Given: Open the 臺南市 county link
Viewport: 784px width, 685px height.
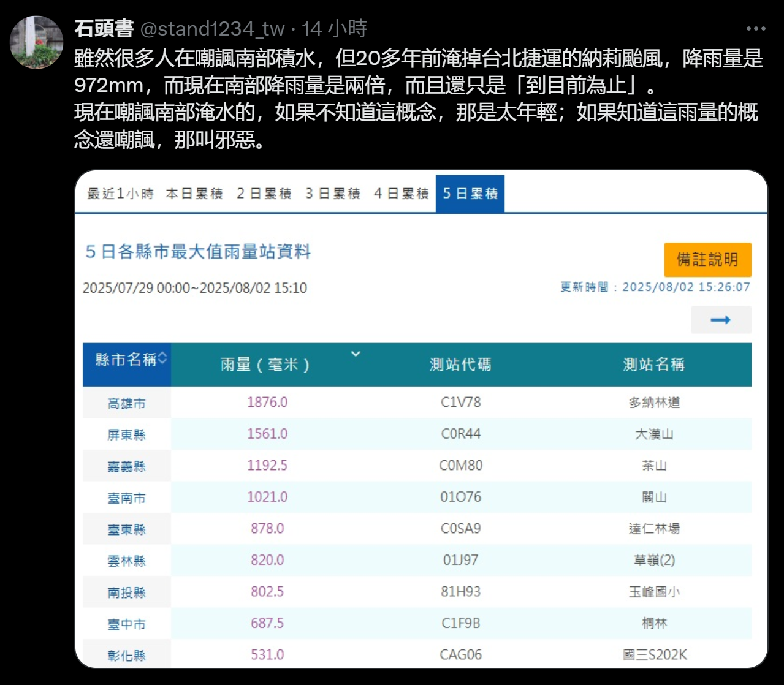Looking at the screenshot, I should pyautogui.click(x=127, y=498).
